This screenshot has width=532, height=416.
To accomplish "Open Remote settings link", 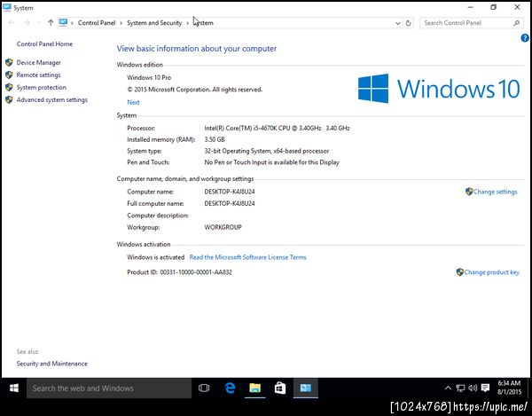I will coord(39,75).
